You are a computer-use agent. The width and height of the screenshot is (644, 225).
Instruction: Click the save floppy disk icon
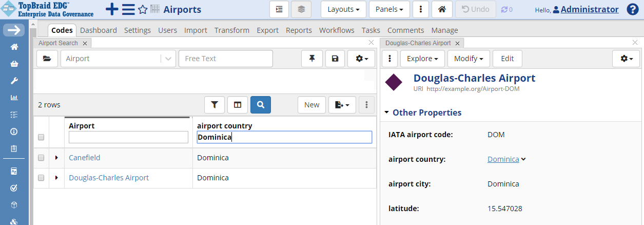click(335, 59)
